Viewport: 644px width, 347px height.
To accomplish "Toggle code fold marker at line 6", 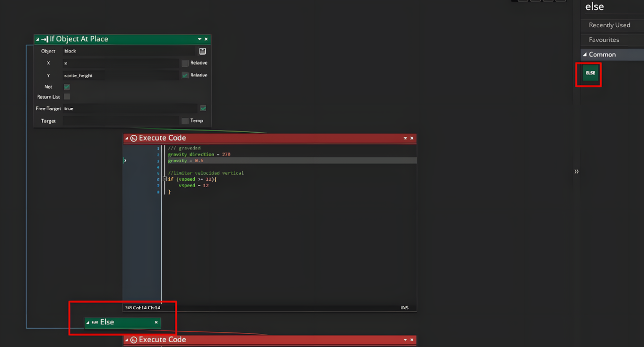I will (x=164, y=179).
